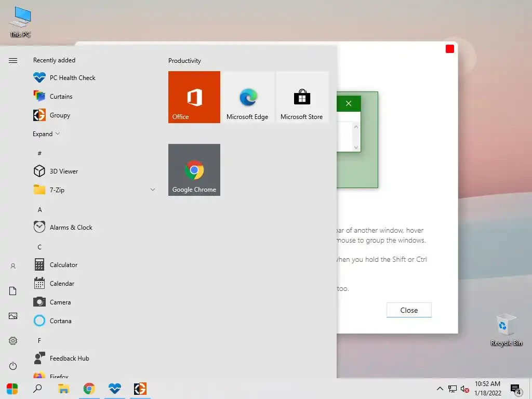Screen dimensions: 532x399
Task: Open File Explorer from the taskbar
Action: 63,389
